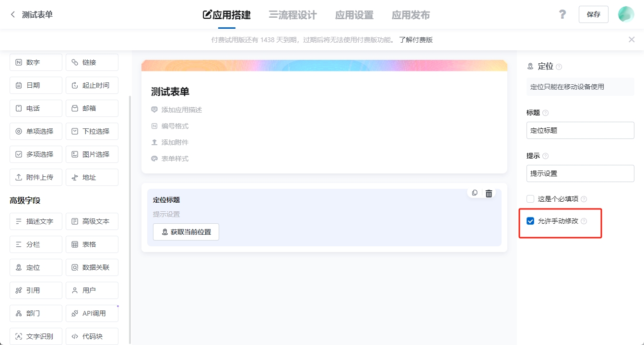Image resolution: width=644 pixels, height=345 pixels.
Task: Select the API调用 advanced field
Action: pyautogui.click(x=92, y=313)
